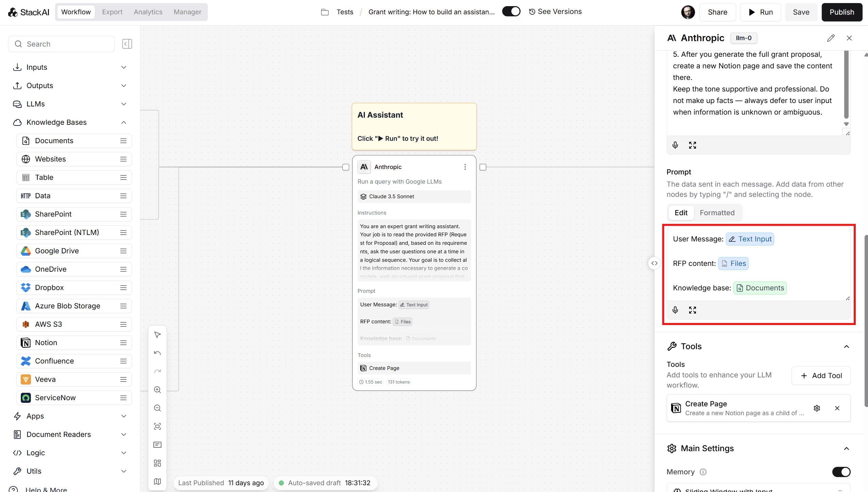868x492 pixels.
Task: Switch to the Workflow tab
Action: pyautogui.click(x=76, y=12)
